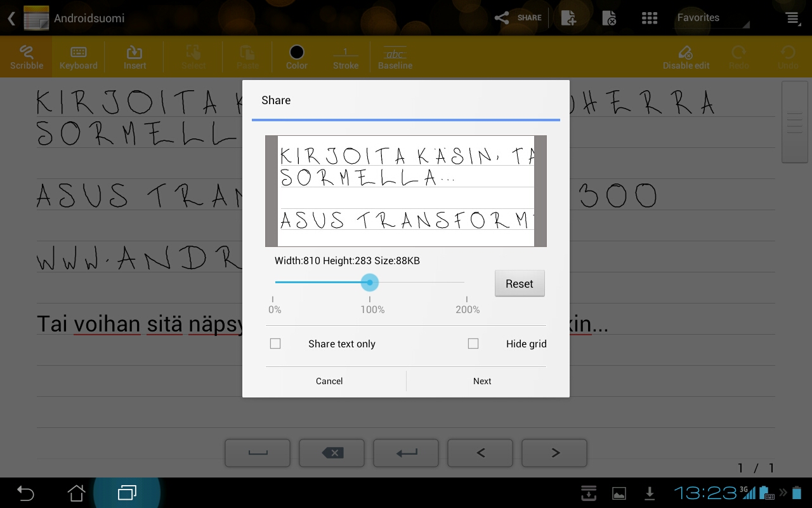The width and height of the screenshot is (812, 508).
Task: Enable the Hide grid checkbox
Action: (x=473, y=344)
